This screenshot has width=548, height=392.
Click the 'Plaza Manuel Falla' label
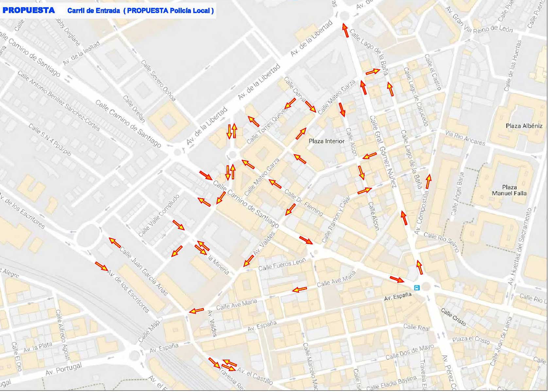[509, 190]
